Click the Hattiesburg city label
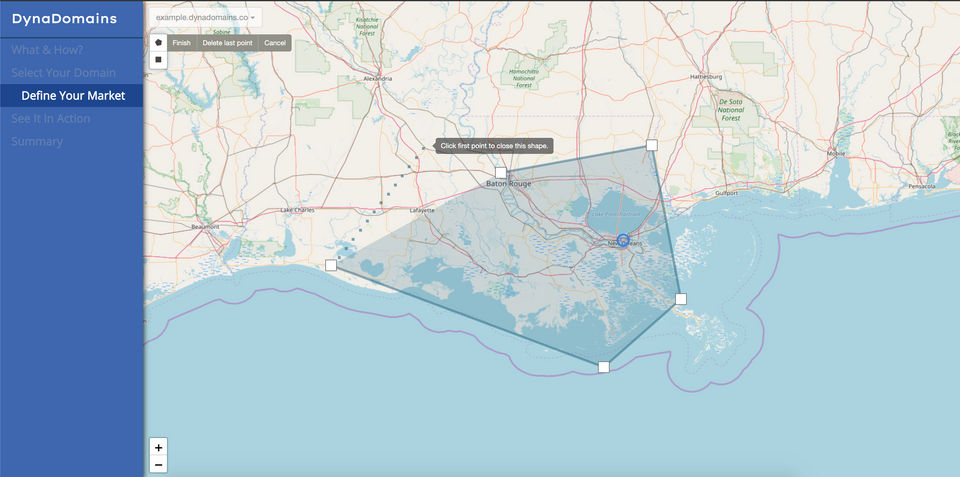This screenshot has height=477, width=960. (707, 77)
